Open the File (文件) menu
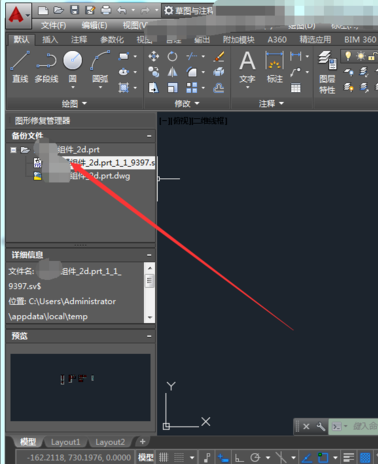This screenshot has width=378, height=464. (53, 25)
